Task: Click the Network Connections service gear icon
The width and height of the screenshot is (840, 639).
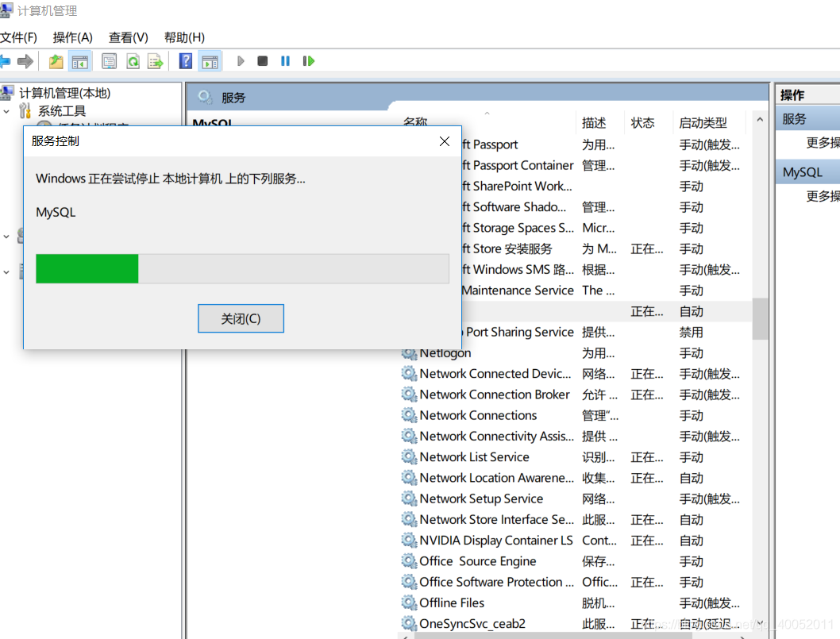Action: (410, 415)
